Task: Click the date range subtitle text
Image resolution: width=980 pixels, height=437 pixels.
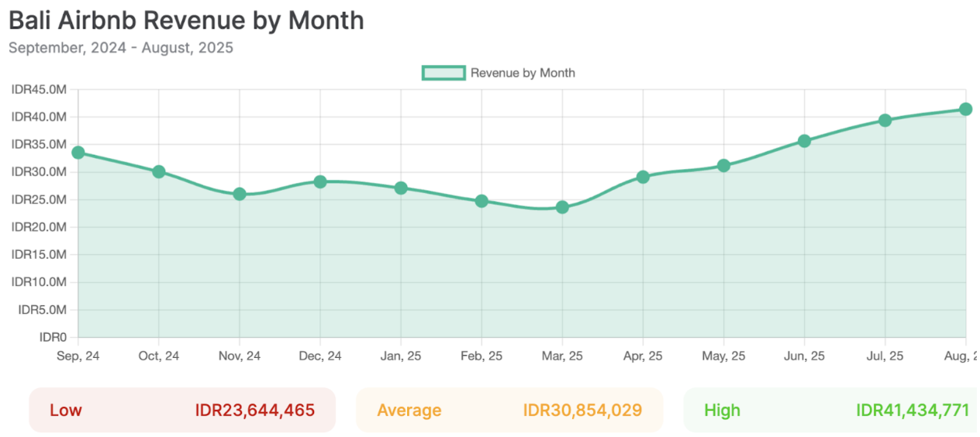Action: (x=121, y=47)
